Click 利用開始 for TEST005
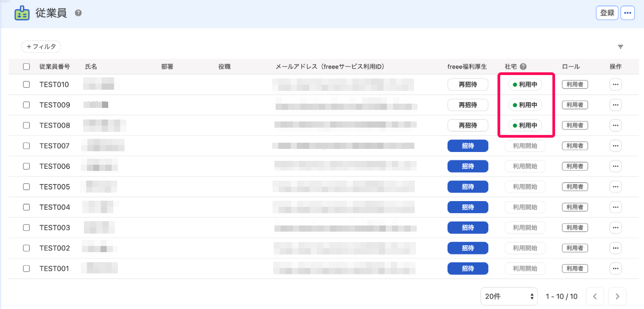The width and height of the screenshot is (644, 309). coord(525,187)
